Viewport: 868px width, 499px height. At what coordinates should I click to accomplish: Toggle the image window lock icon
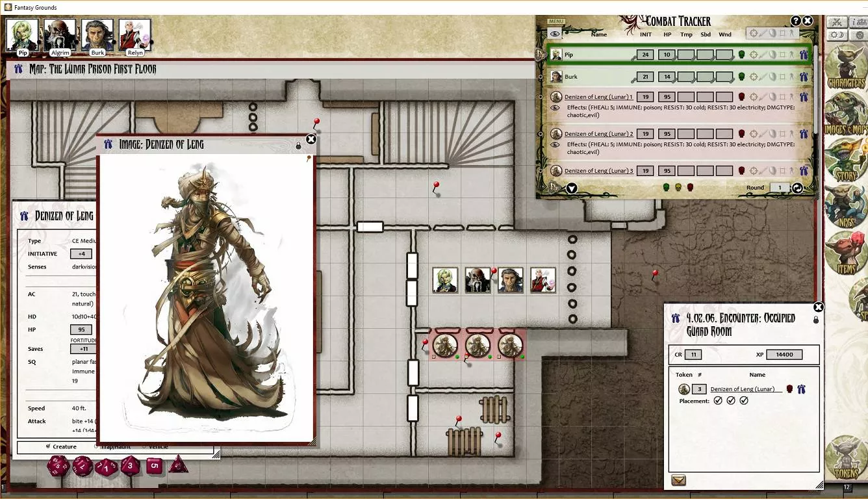(299, 146)
